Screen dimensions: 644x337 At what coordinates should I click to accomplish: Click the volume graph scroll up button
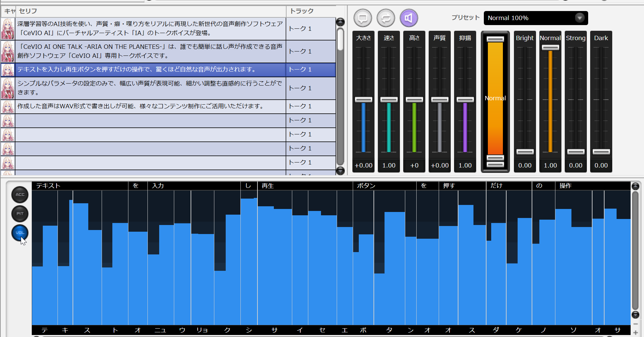pyautogui.click(x=635, y=186)
